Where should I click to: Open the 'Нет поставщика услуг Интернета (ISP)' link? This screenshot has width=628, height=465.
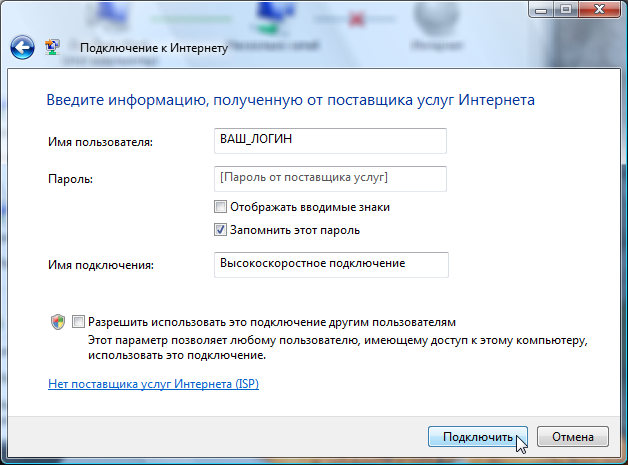click(153, 384)
